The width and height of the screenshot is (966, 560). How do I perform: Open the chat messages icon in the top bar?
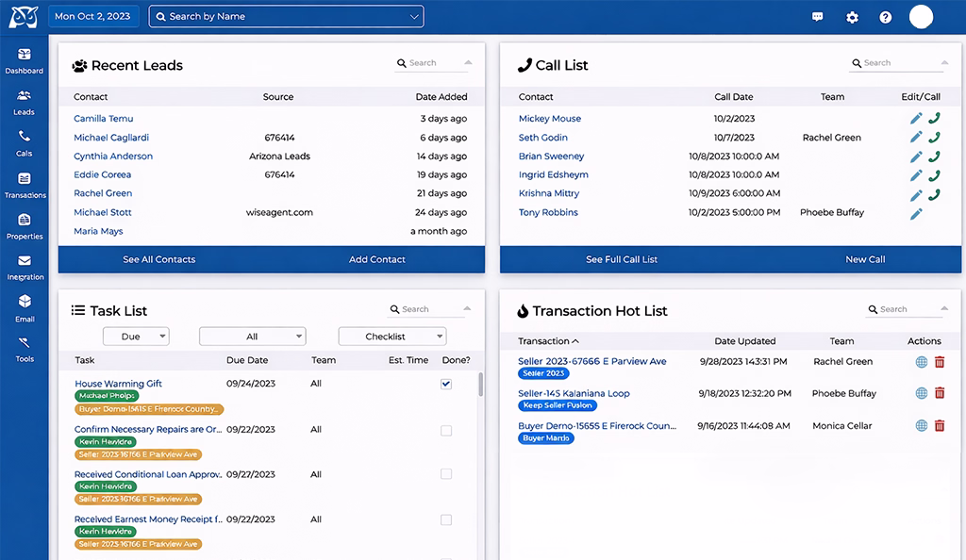tap(817, 17)
